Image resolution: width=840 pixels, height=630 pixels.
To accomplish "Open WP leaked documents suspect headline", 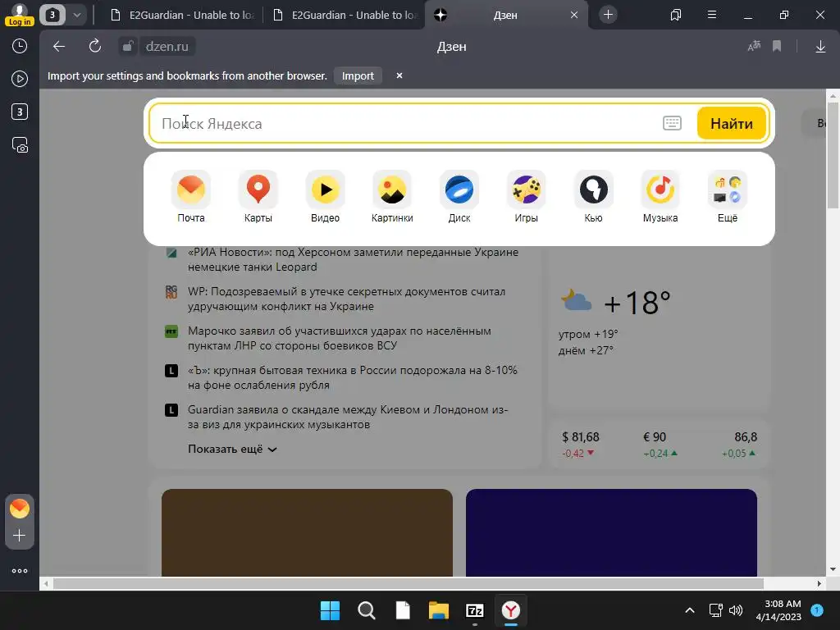I will point(347,299).
